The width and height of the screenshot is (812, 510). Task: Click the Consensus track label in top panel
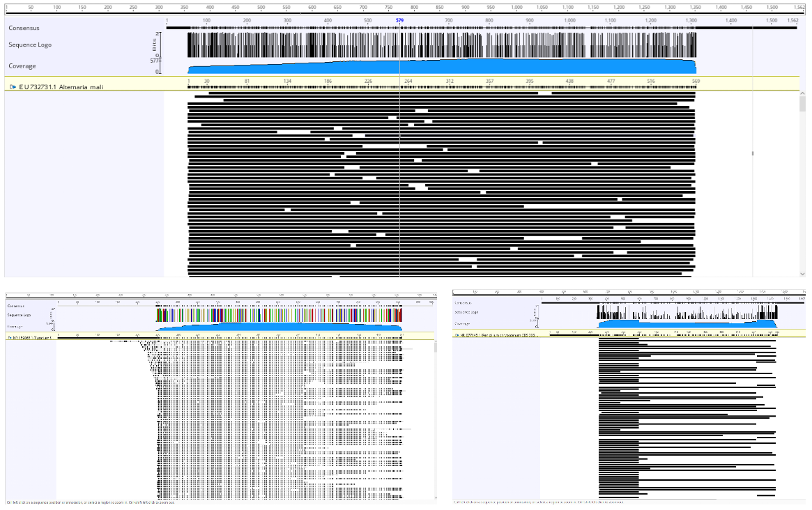tap(24, 28)
